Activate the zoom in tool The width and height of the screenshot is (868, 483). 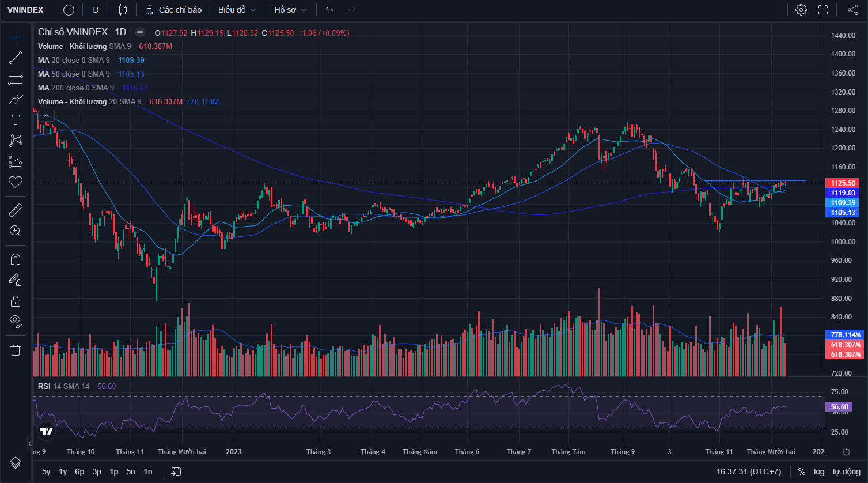pos(16,231)
